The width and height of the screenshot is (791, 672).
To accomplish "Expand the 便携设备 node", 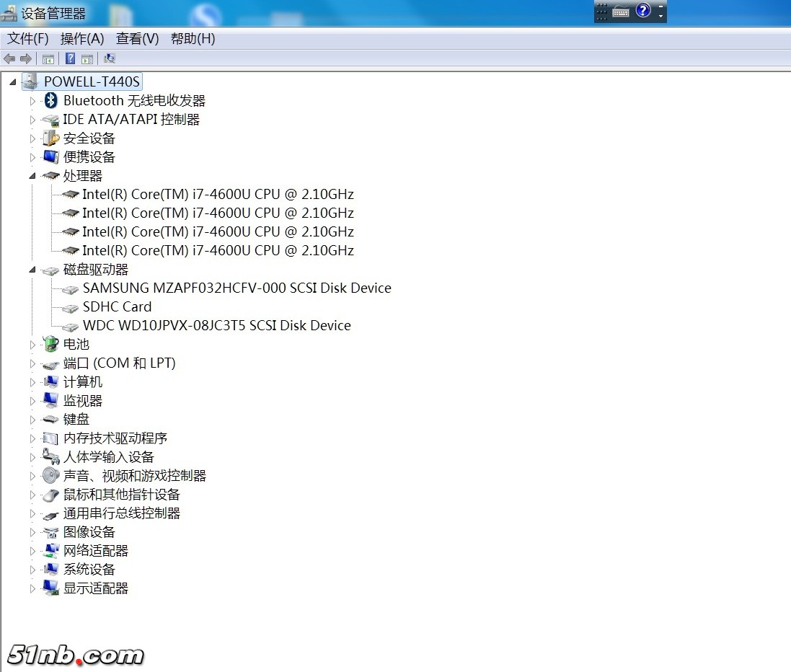I will [32, 157].
